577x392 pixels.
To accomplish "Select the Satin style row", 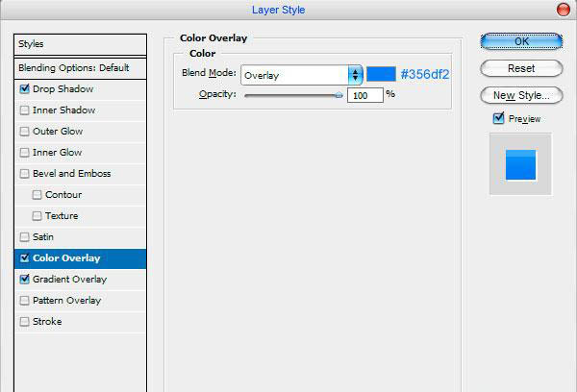I will (80, 237).
